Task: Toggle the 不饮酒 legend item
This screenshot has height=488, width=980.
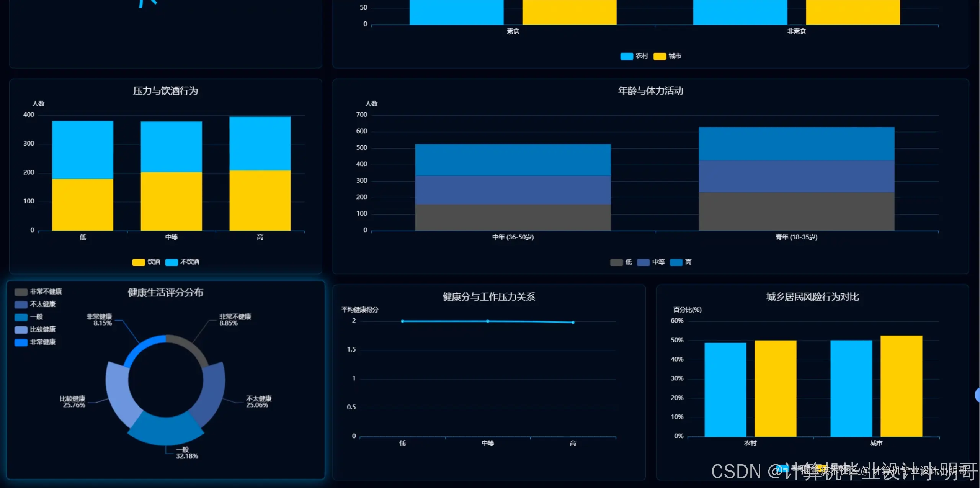Action: tap(171, 262)
